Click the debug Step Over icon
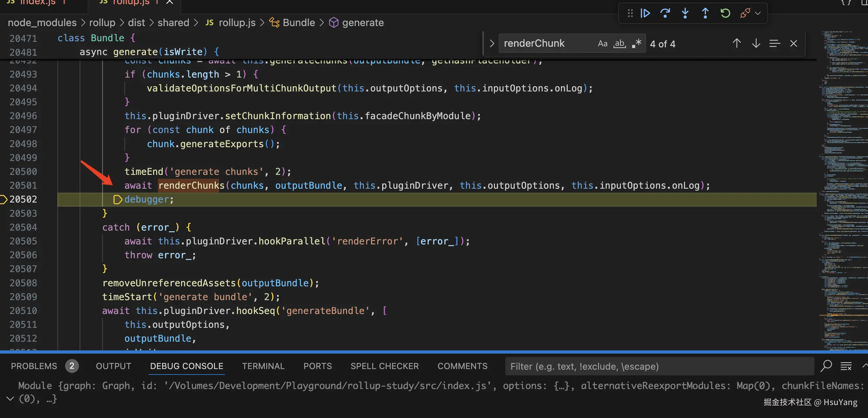868x418 pixels. point(665,14)
